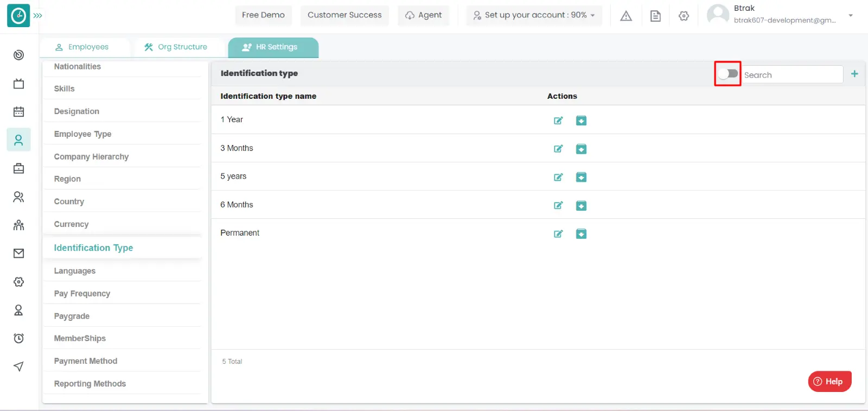This screenshot has width=868, height=411.
Task: Open the TV monitor icon in sidebar
Action: coord(18,84)
